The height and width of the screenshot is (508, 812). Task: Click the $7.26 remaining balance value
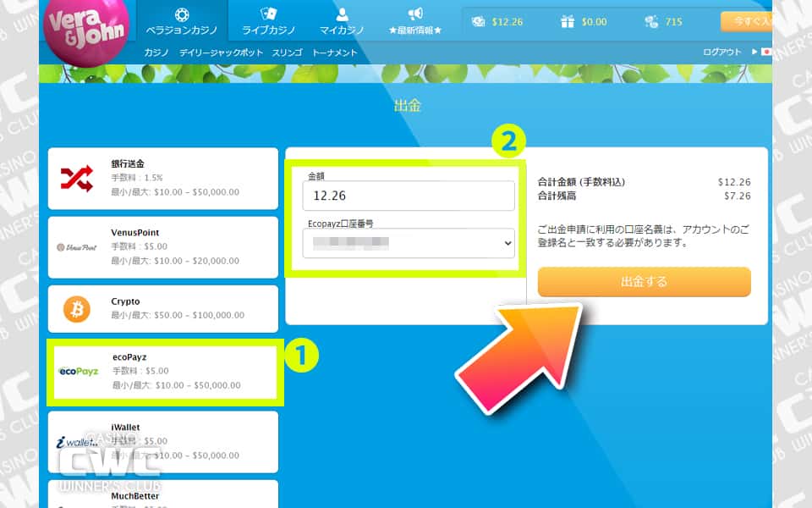click(x=738, y=196)
